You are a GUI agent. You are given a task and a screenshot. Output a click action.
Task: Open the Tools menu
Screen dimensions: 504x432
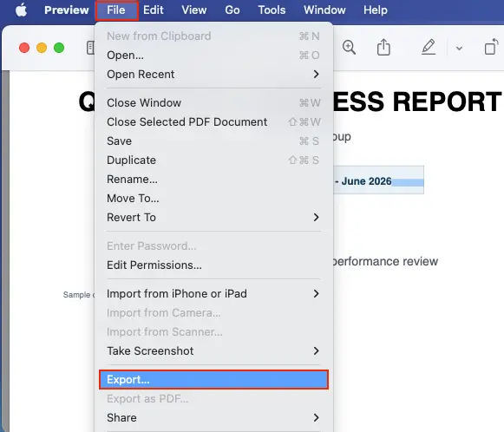point(272,10)
